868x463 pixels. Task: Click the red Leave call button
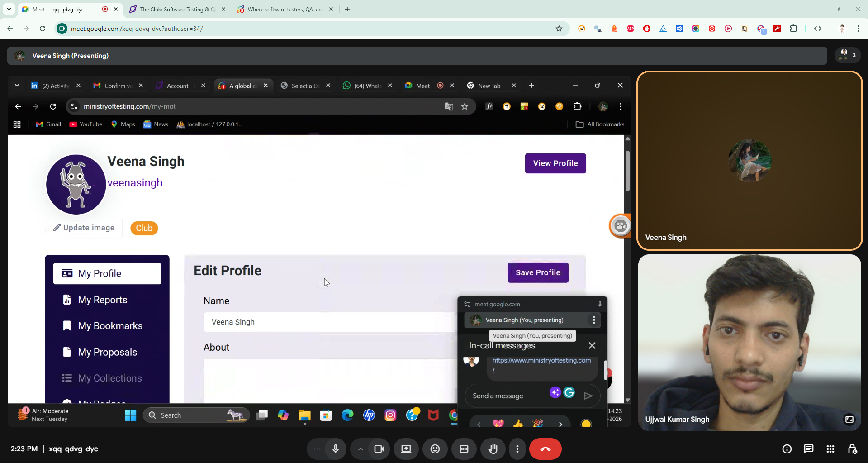coord(545,449)
